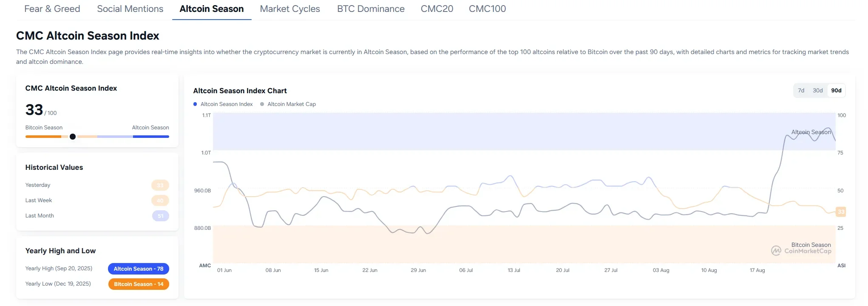The image size is (868, 306).
Task: Open the Fear & Greed tab
Action: (52, 9)
